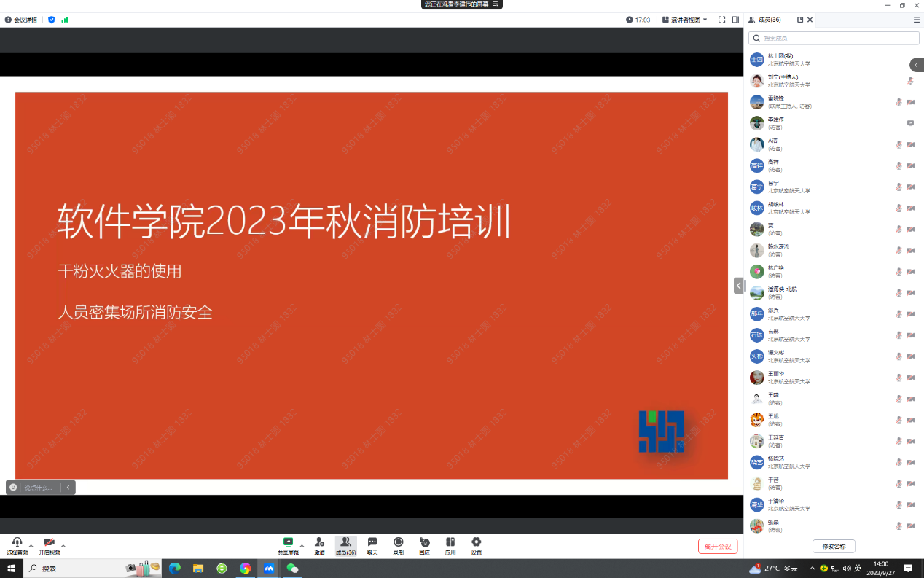Click mic icon in 雷晓锋 row
This screenshot has height=578, width=924.
899,102
